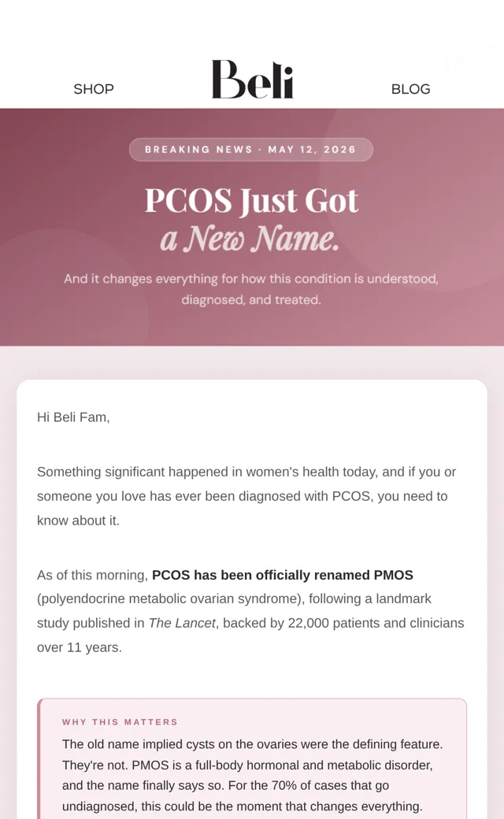
Task: Click the 'They're not. PMOS is a full-body' line
Action: tap(247, 765)
